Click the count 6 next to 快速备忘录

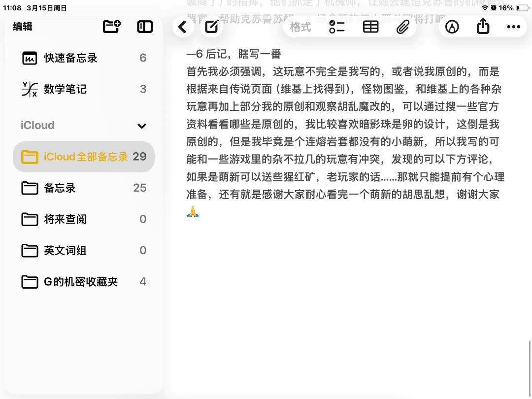click(143, 58)
